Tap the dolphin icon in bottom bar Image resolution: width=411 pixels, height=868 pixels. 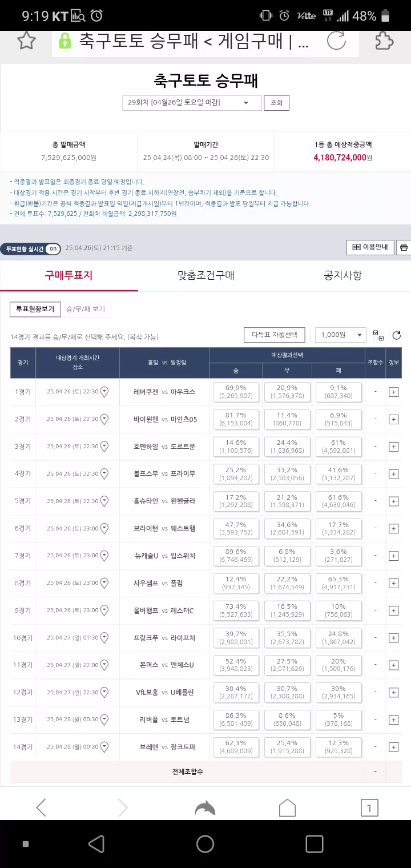click(x=205, y=807)
